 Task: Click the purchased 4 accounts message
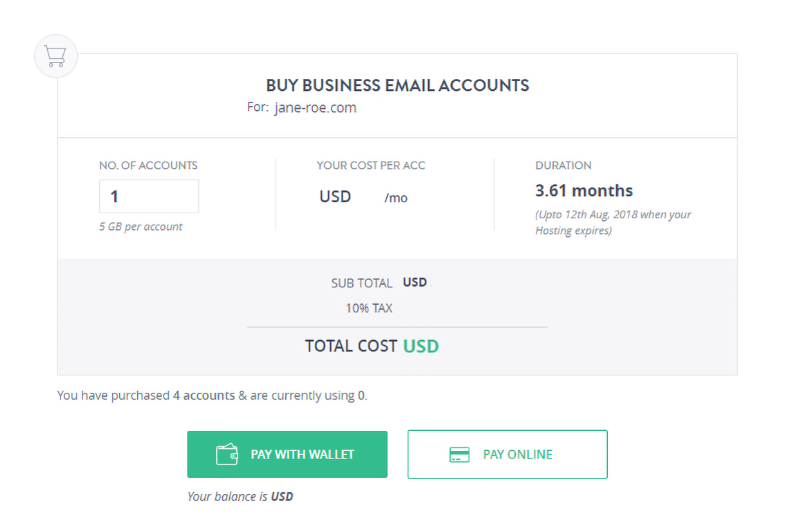(212, 395)
